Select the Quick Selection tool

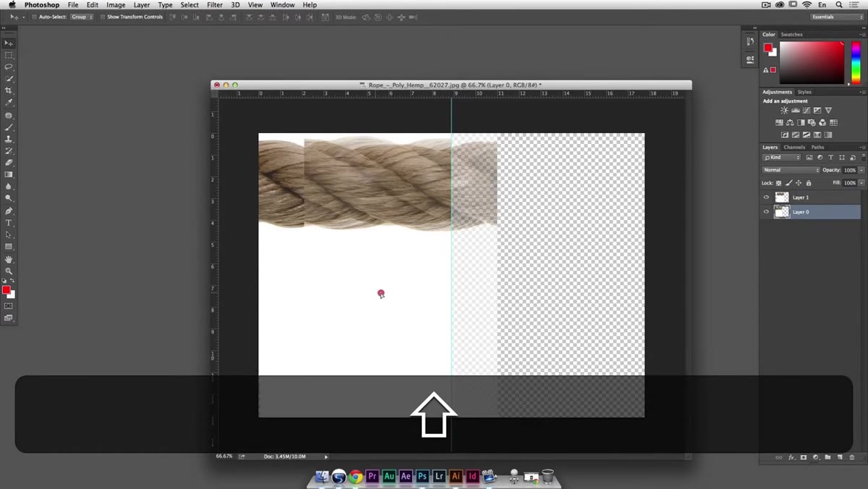9,78
